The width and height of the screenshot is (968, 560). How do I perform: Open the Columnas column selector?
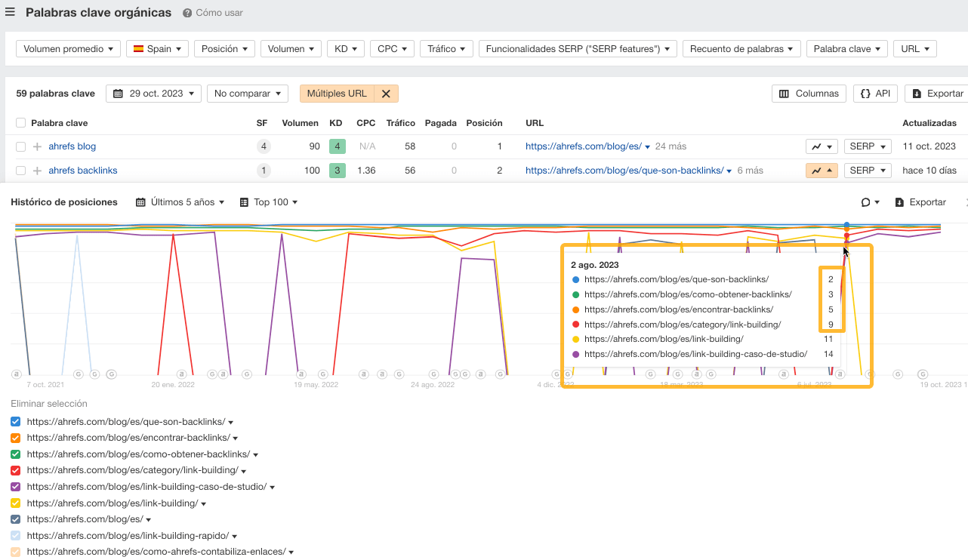click(808, 94)
